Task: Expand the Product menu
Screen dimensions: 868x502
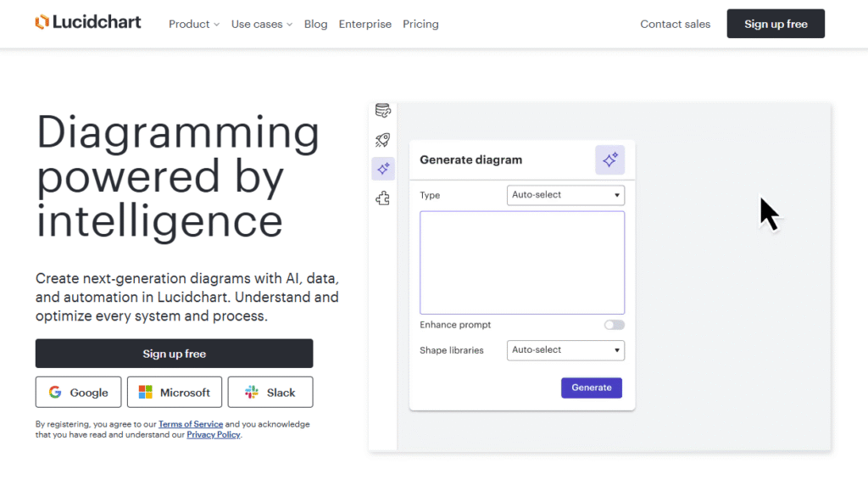Action: tap(194, 24)
